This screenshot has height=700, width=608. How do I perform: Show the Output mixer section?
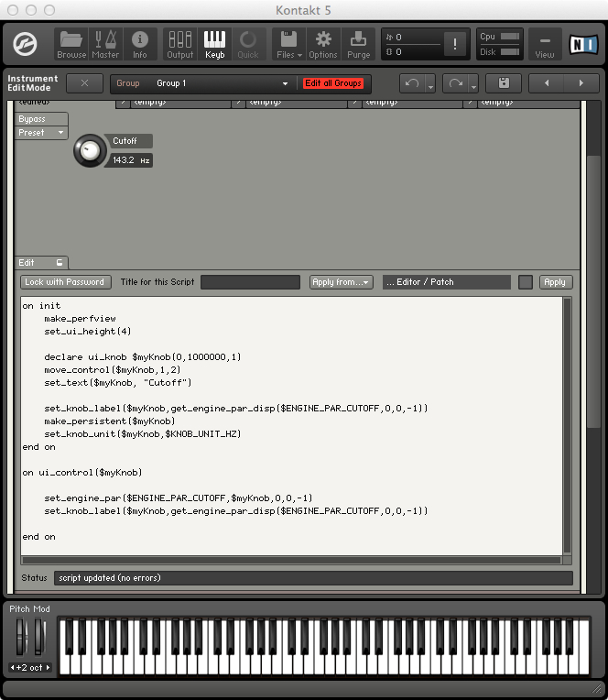(180, 43)
